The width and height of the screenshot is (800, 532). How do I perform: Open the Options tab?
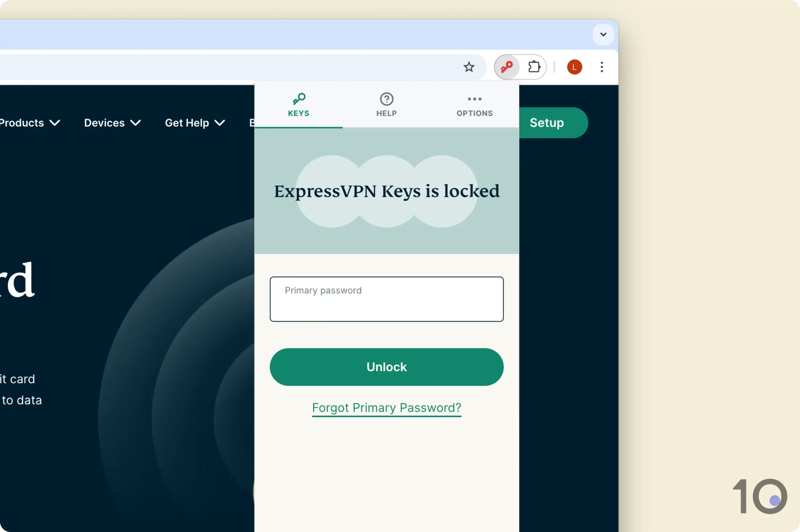point(474,104)
